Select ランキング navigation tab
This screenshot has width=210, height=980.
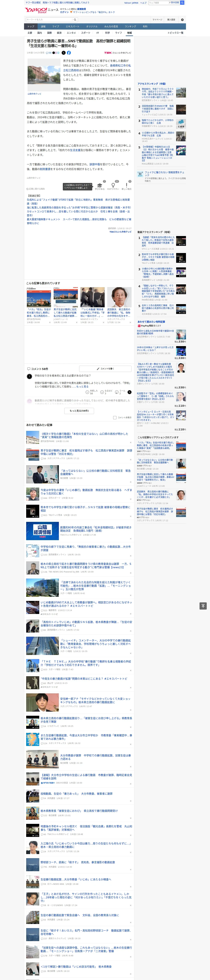coord(130,27)
